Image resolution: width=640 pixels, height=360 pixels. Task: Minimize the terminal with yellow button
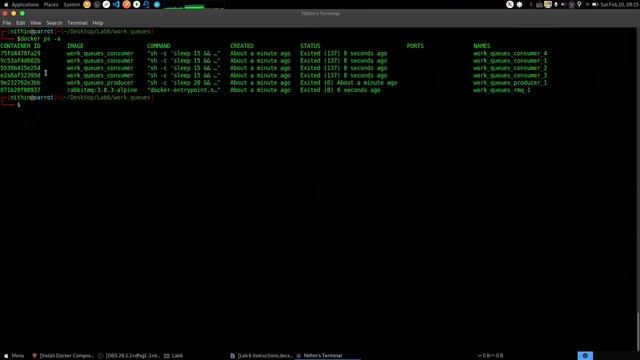click(13, 13)
